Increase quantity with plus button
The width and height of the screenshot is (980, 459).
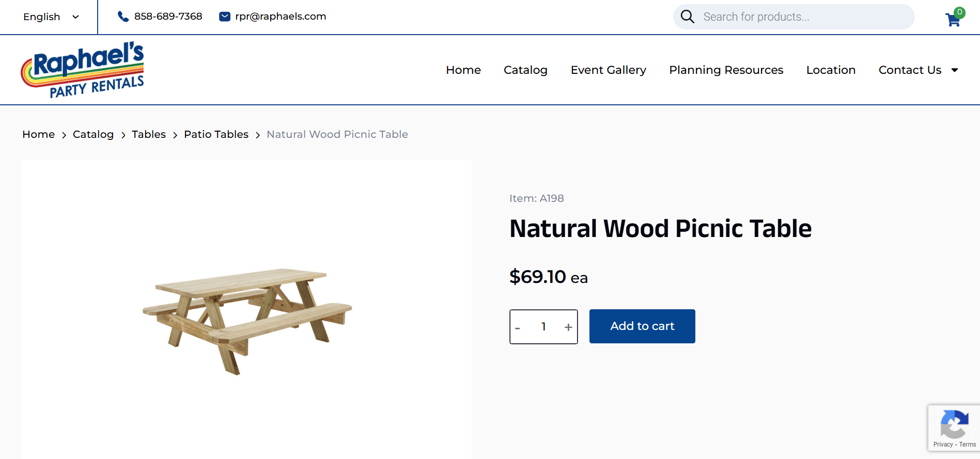click(568, 327)
